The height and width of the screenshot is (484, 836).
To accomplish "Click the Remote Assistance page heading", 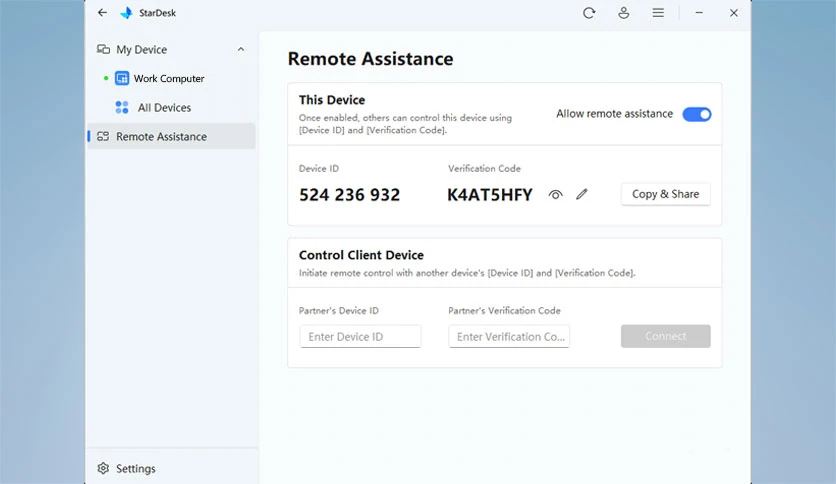I will coord(371,59).
